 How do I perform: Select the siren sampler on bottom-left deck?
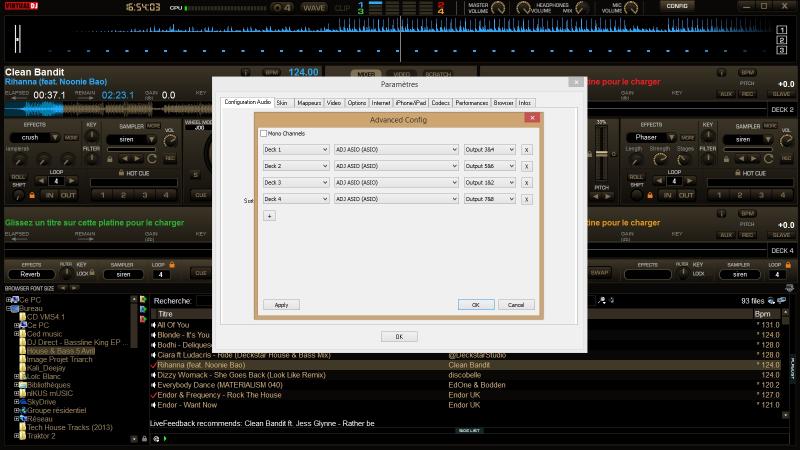click(123, 273)
